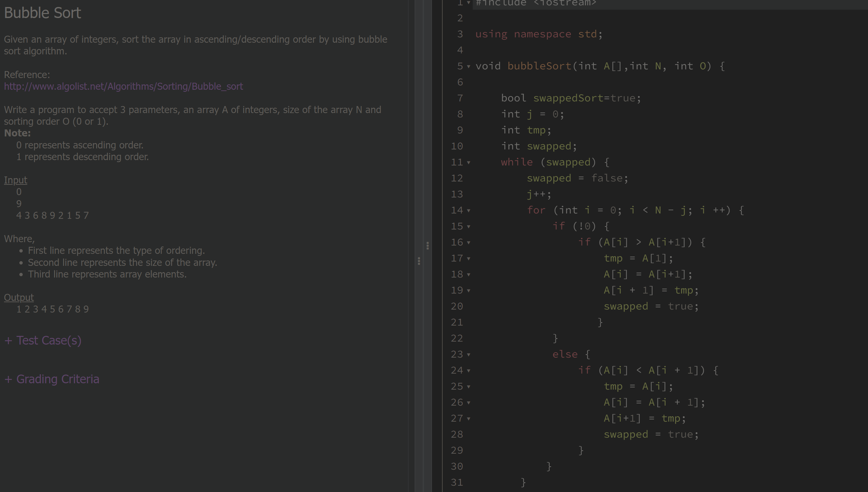
Task: Expand the Grading Criteria section
Action: (51, 379)
